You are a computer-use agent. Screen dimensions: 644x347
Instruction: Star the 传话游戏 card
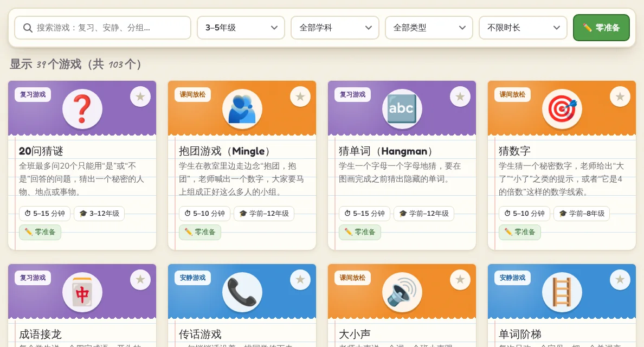point(300,280)
